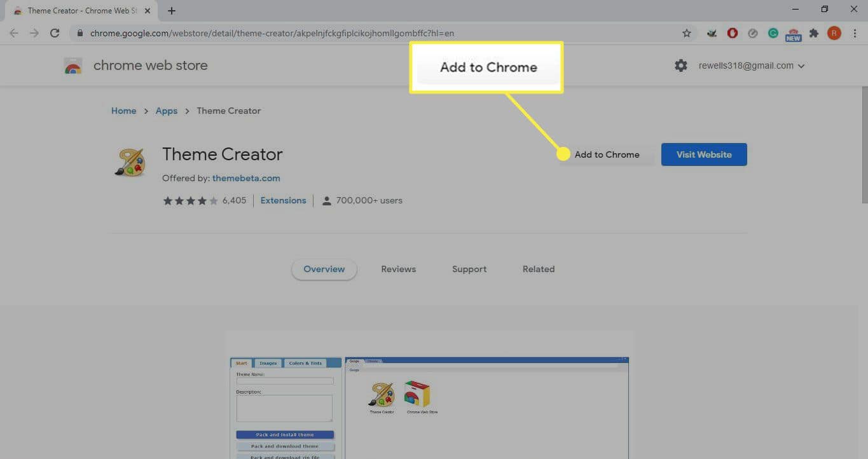Click the padlock site info icon
Screen dimensions: 868x459
point(80,33)
